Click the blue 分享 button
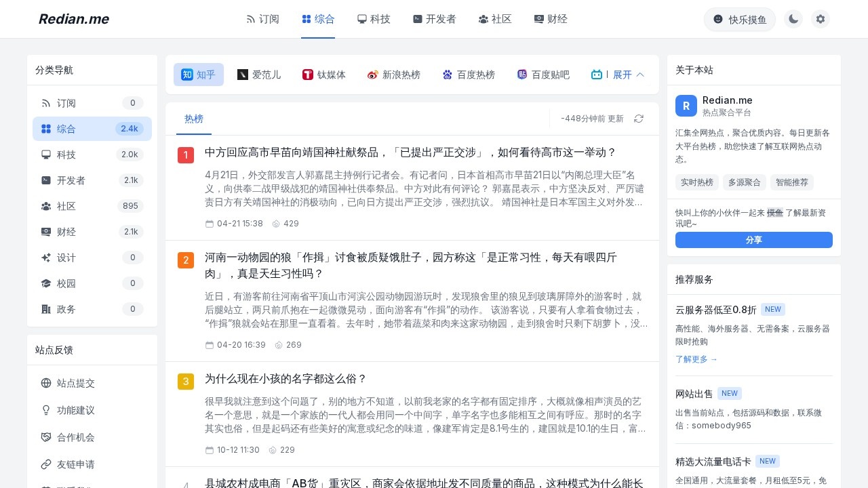 pos(753,240)
